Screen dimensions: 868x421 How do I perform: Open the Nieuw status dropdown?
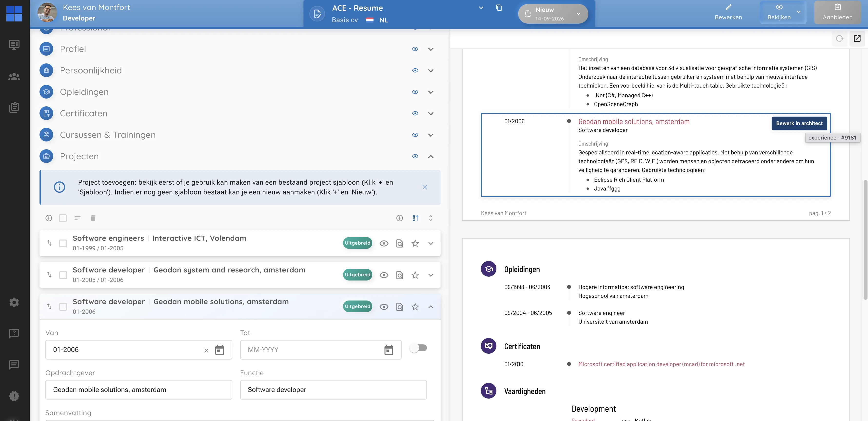click(x=553, y=14)
